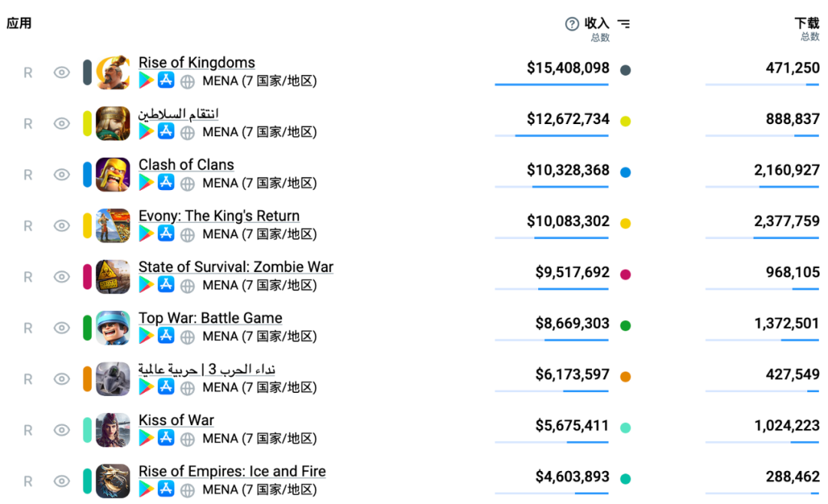This screenshot has height=504, width=828.
Task: Click the Google Play icon for Top War
Action: pyautogui.click(x=146, y=336)
